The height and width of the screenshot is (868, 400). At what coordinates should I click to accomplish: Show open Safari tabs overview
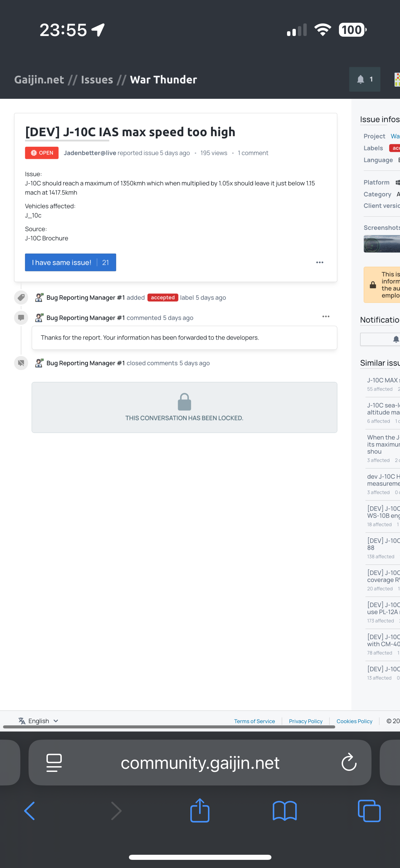369,811
